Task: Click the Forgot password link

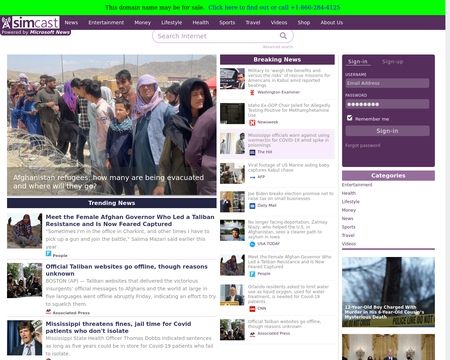Action: [363, 146]
